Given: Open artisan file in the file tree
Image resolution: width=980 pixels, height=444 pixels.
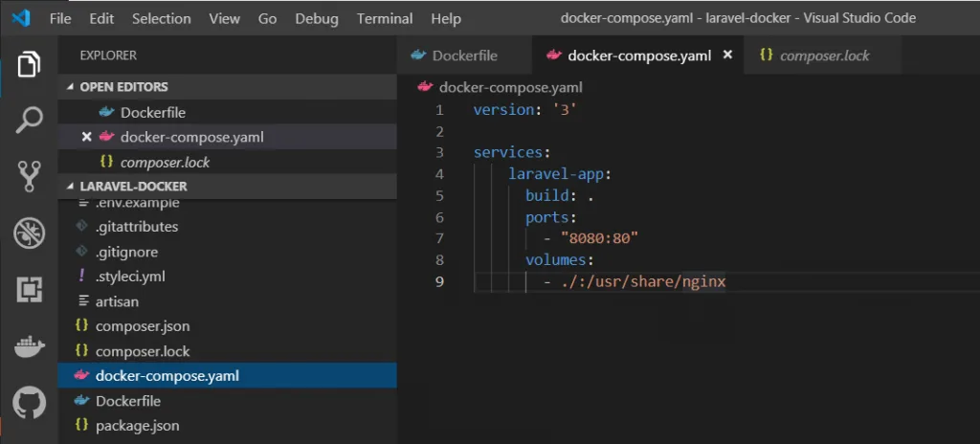Looking at the screenshot, I should pyautogui.click(x=228, y=301).
